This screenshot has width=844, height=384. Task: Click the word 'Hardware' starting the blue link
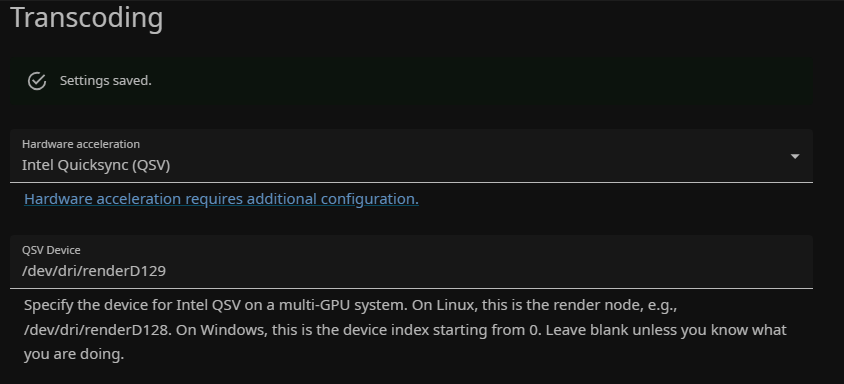[58, 199]
